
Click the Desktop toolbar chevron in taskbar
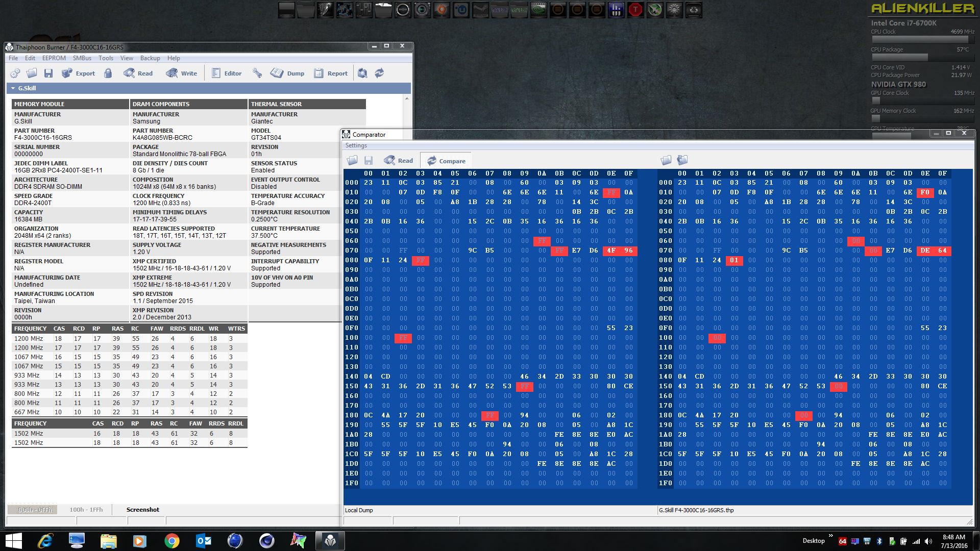pos(830,536)
